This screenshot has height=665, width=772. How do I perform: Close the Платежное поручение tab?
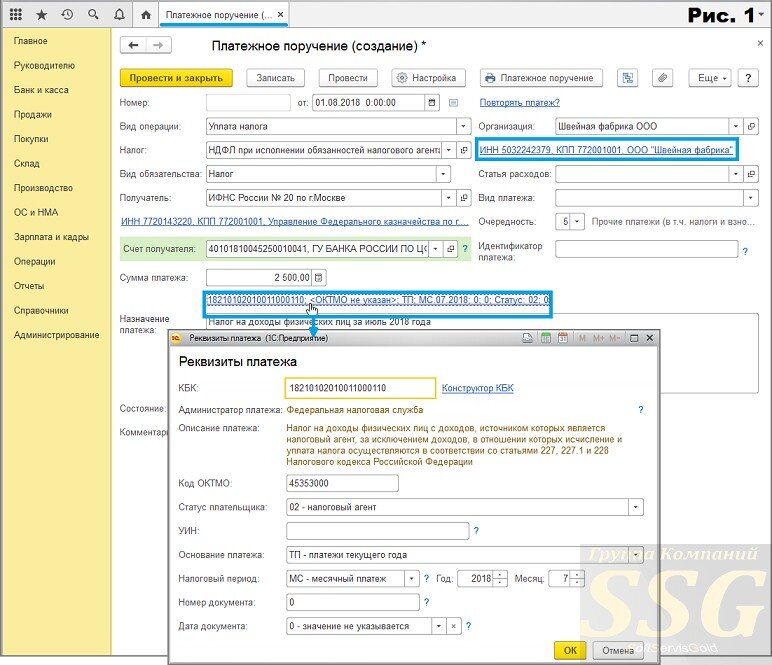280,15
